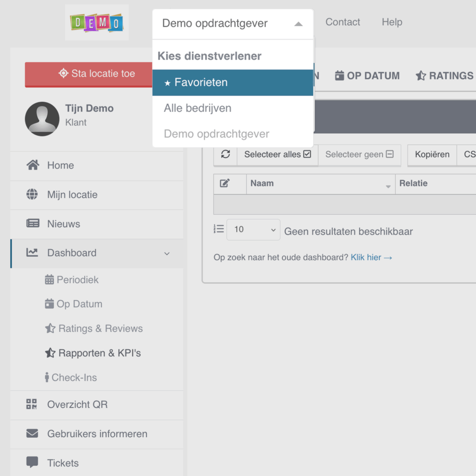Image resolution: width=476 pixels, height=476 pixels.
Task: Click the envelope icon for Gebruikers informeren
Action: click(x=32, y=434)
